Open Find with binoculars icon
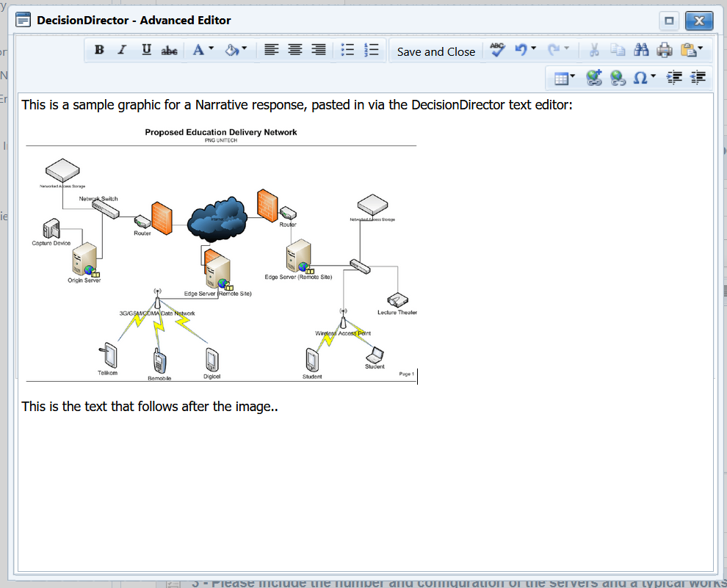Viewport: 727px width, 588px height. pyautogui.click(x=641, y=50)
